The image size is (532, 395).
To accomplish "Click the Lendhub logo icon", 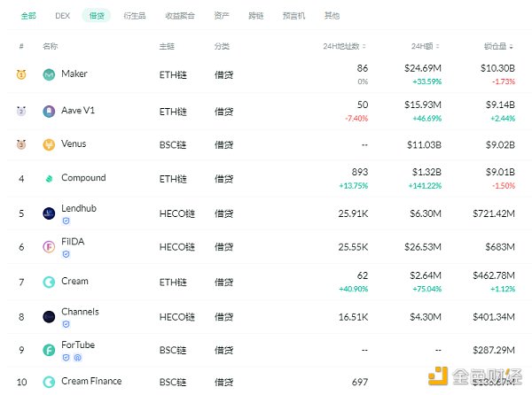I will (49, 213).
